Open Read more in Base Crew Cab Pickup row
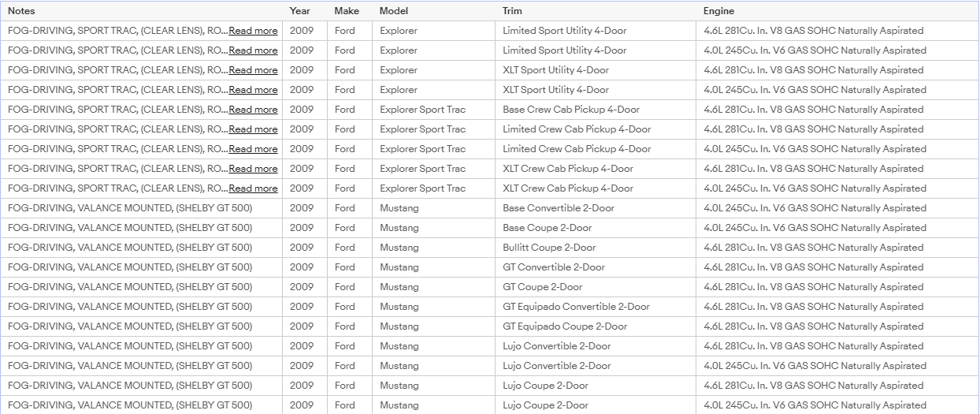The height and width of the screenshot is (414, 980). pos(253,110)
